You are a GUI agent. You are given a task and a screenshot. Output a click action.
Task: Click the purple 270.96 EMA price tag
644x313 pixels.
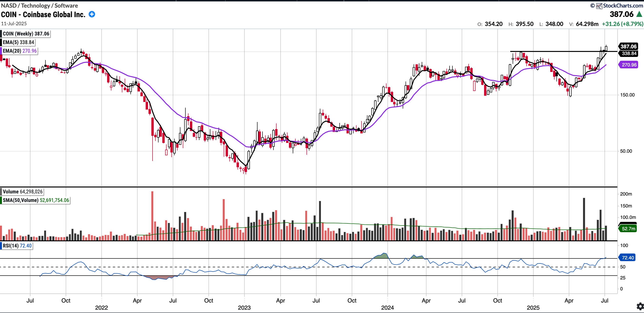pyautogui.click(x=629, y=65)
